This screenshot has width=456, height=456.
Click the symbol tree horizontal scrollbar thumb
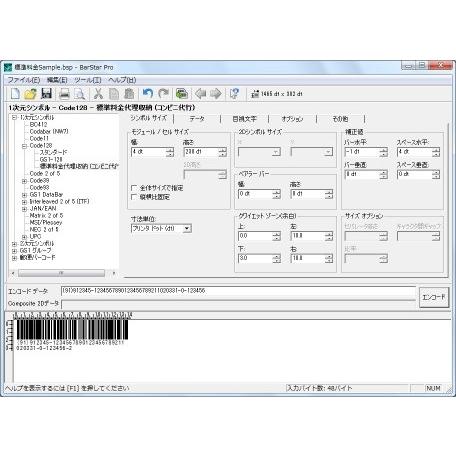point(61,273)
